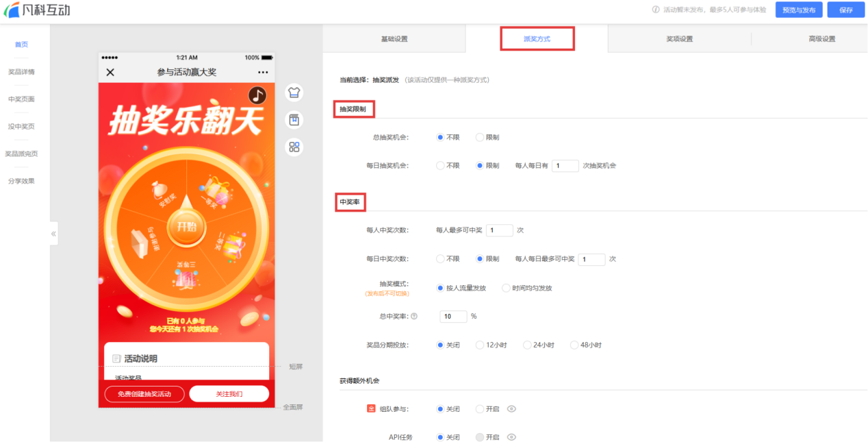This screenshot has width=868, height=442.
Task: Toggle the music note icon in preview
Action: click(257, 95)
